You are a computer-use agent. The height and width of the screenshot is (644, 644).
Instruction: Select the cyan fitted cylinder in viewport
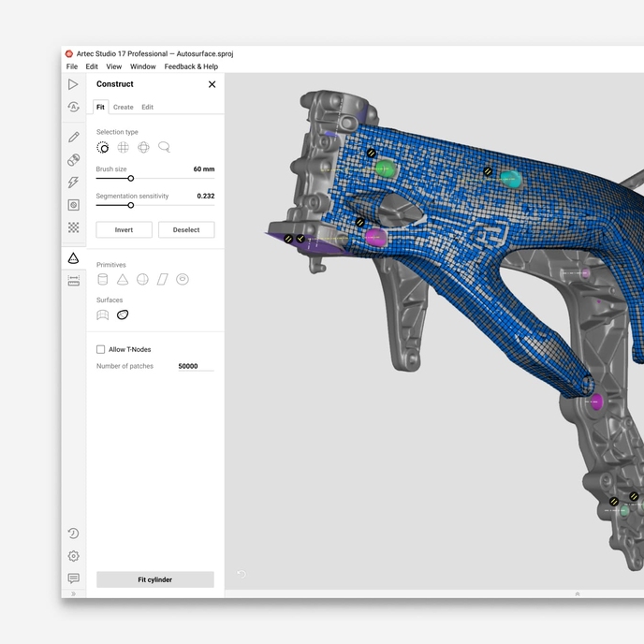coord(511,179)
